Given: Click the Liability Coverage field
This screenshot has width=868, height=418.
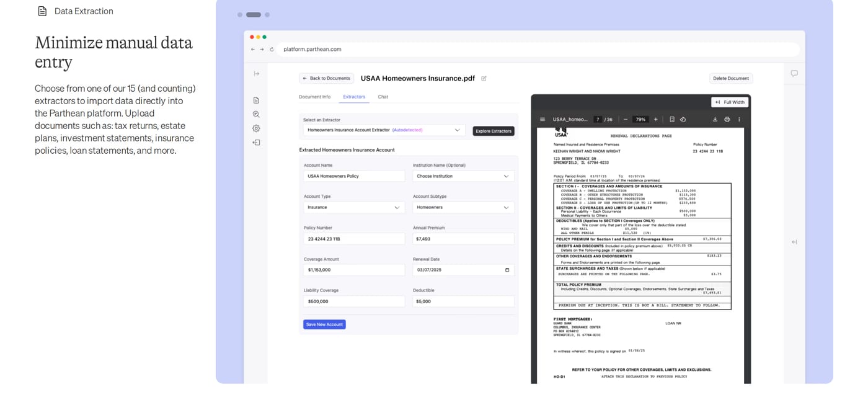Looking at the screenshot, I should tap(354, 301).
